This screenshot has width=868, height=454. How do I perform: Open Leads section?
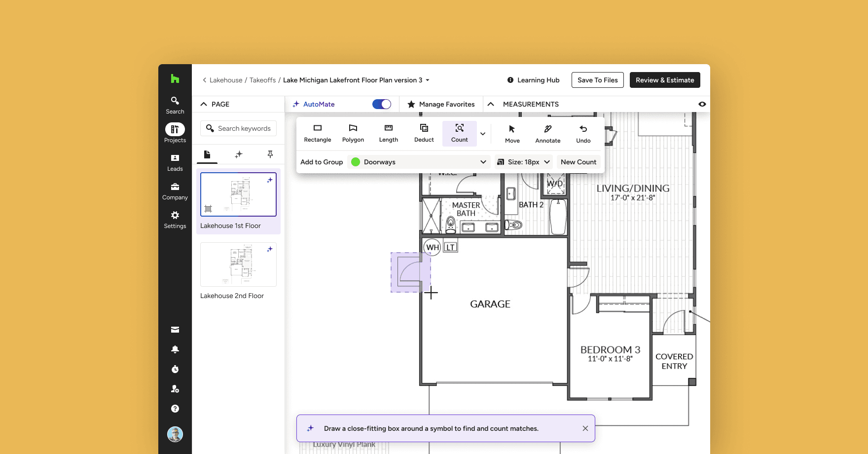point(175,163)
